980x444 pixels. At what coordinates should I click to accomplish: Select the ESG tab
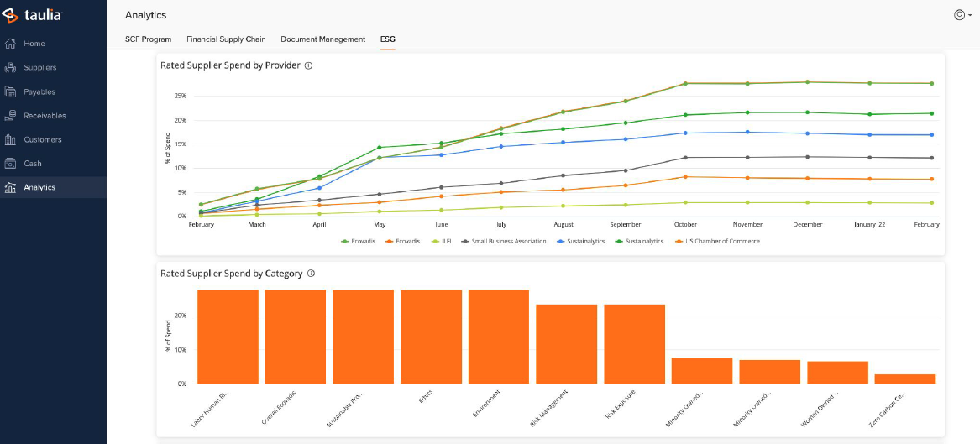click(387, 39)
